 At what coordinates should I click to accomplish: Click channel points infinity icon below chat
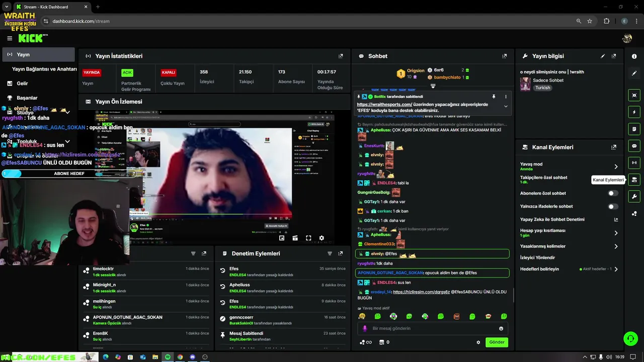366,342
